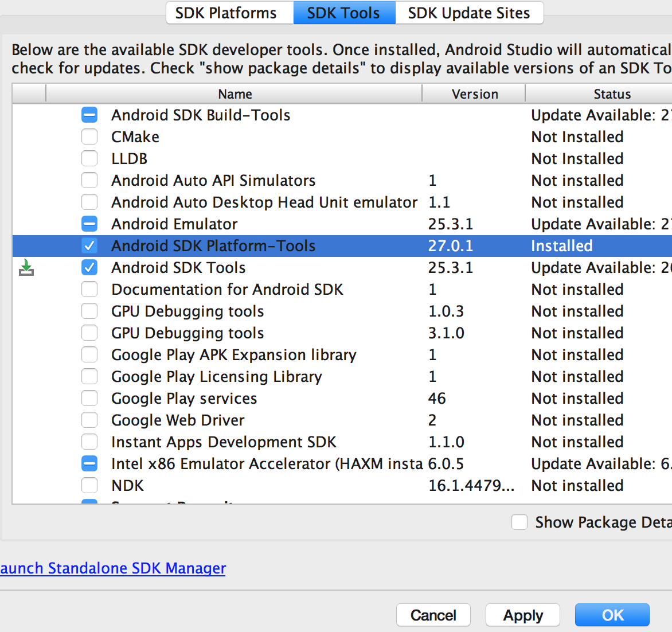Enable the Show Package Details checkbox
Screen dimensions: 672x632
[519, 522]
